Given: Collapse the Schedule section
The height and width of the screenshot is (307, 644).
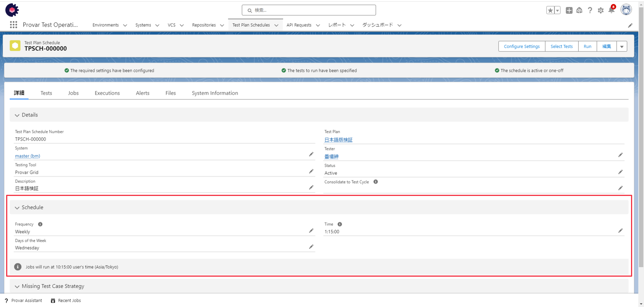Looking at the screenshot, I should click(x=17, y=207).
